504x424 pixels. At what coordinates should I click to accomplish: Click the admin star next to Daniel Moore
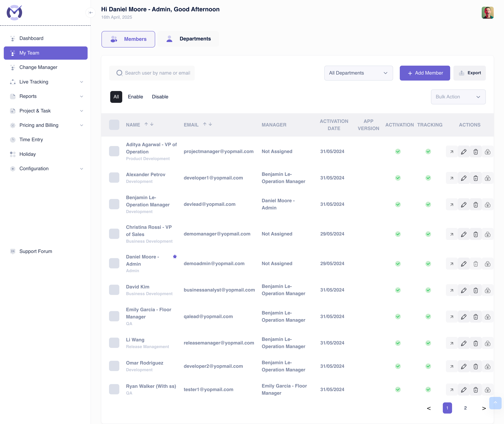(175, 256)
